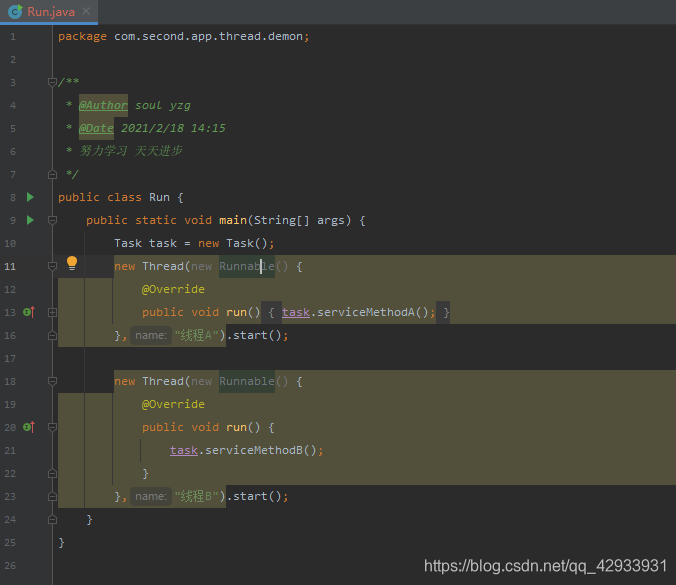The width and height of the screenshot is (676, 585).
Task: Expand the folded run() method block
Action: pos(52,312)
